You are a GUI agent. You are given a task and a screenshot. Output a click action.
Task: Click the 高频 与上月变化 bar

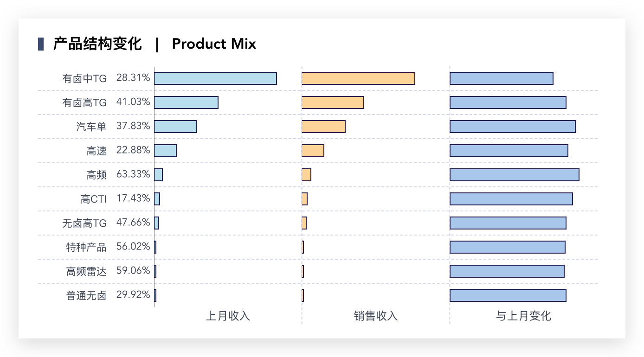click(514, 175)
